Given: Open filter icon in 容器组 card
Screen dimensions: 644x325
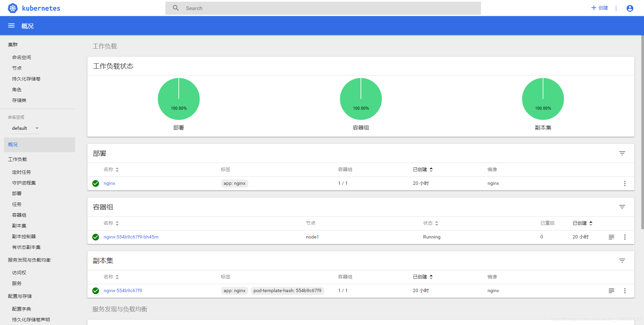Looking at the screenshot, I should 622,207.
